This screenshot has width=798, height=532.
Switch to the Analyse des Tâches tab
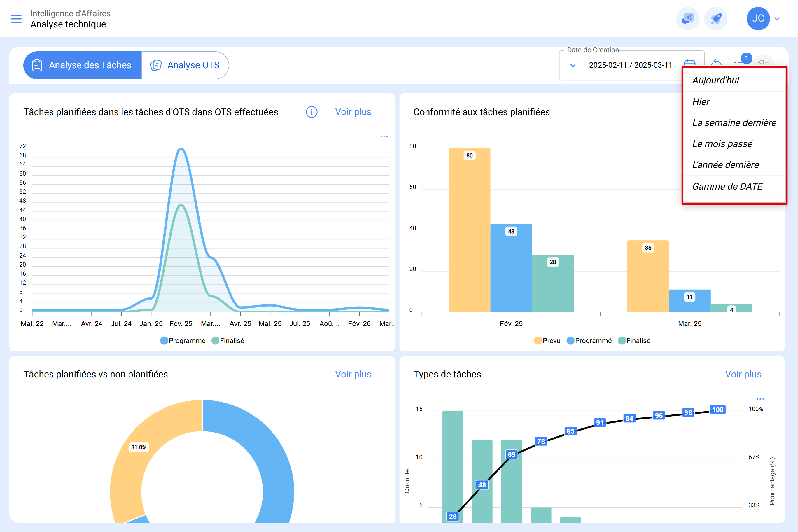(x=83, y=65)
